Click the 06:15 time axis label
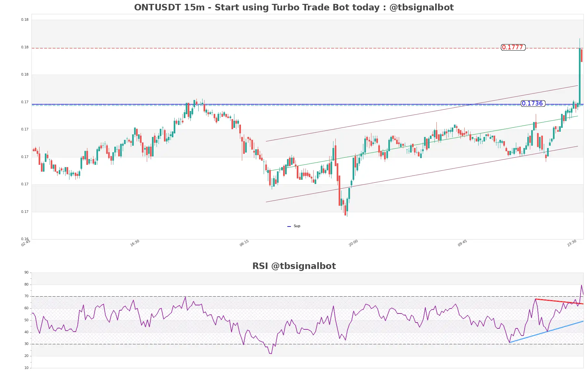The height and width of the screenshot is (392, 588). 244,243
